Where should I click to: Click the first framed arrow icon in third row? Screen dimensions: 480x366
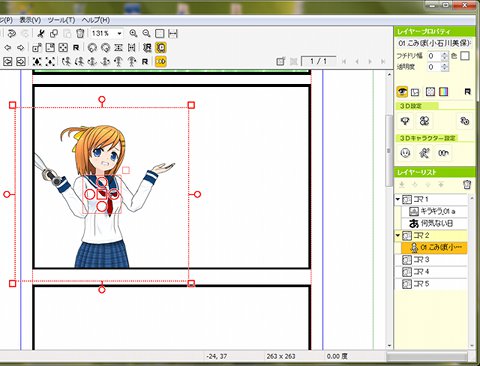[x=8, y=62]
